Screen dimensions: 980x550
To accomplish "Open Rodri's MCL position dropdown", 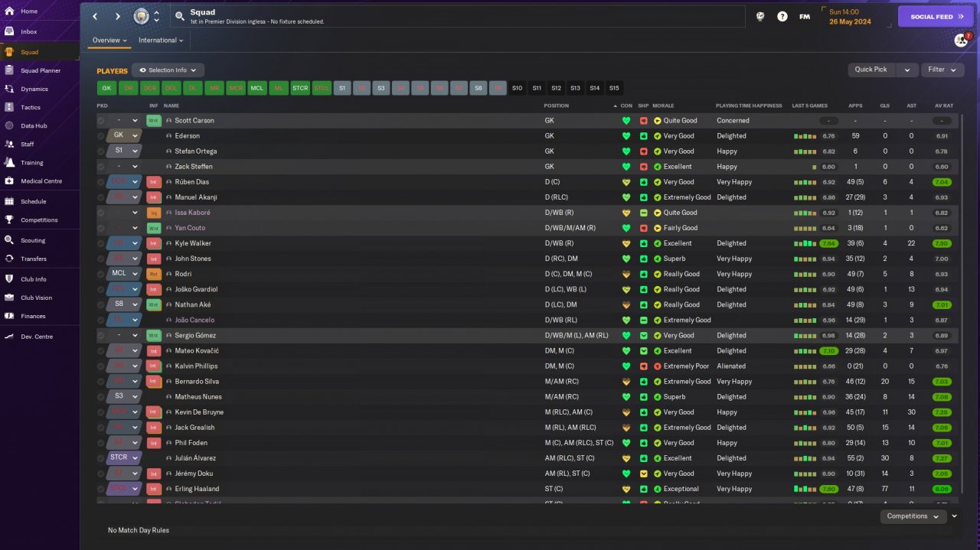I will [124, 273].
